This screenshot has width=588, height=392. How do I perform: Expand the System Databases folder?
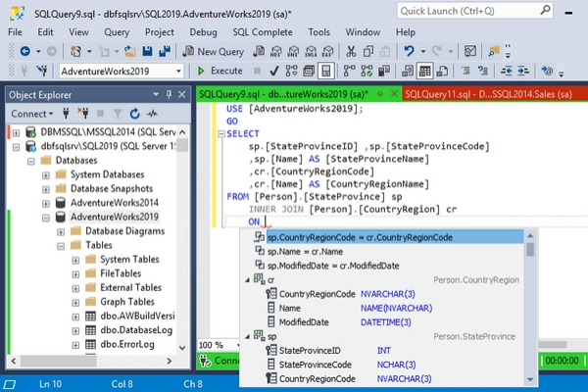[x=46, y=174]
